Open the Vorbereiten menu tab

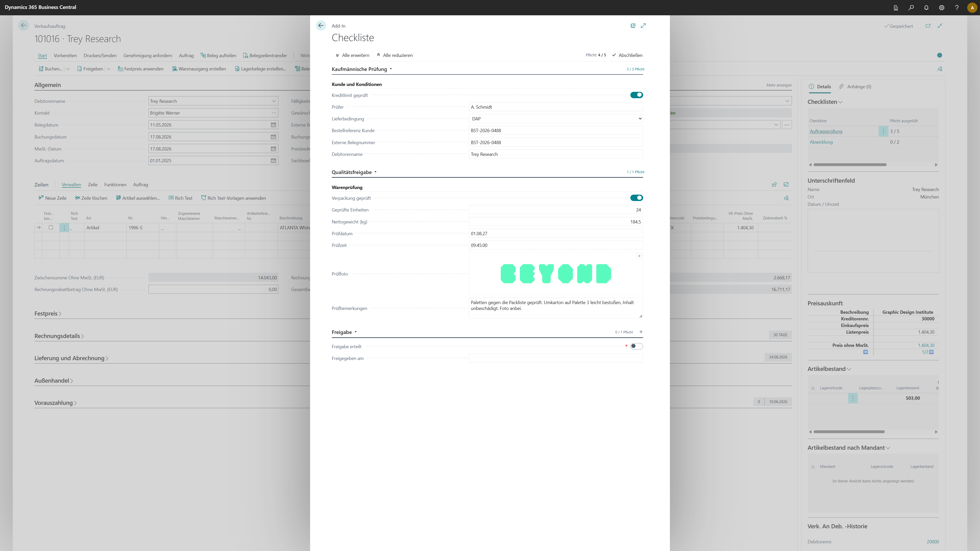(x=65, y=56)
